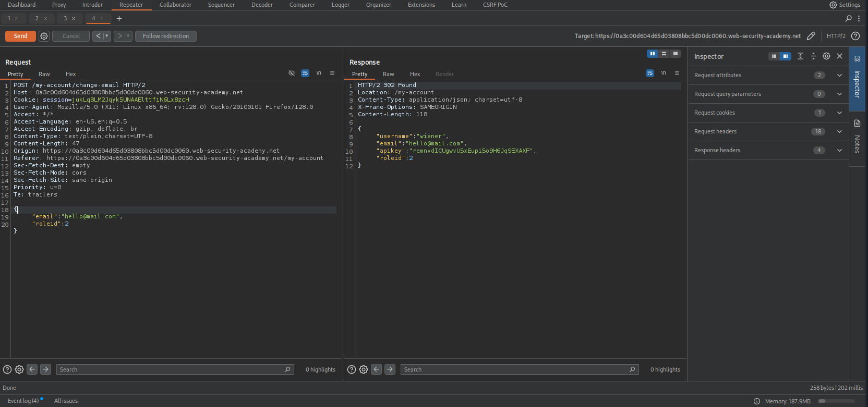Image resolution: width=868 pixels, height=407 pixels.
Task: Expand the Response headers section
Action: [x=839, y=150]
